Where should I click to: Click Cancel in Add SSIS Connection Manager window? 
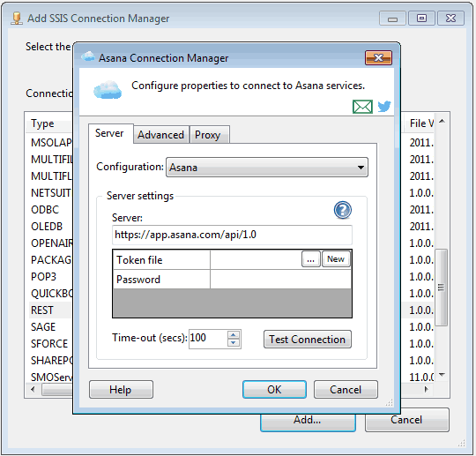point(406,420)
